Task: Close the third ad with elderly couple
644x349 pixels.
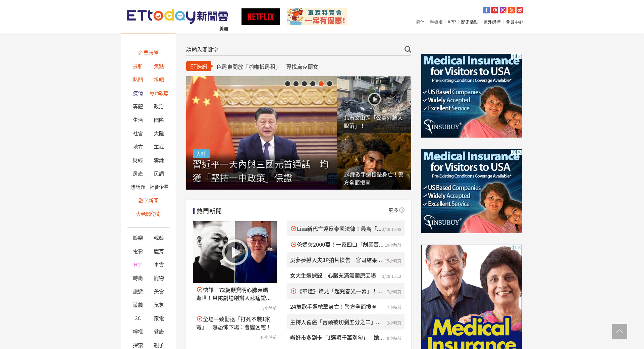Action: point(519,247)
